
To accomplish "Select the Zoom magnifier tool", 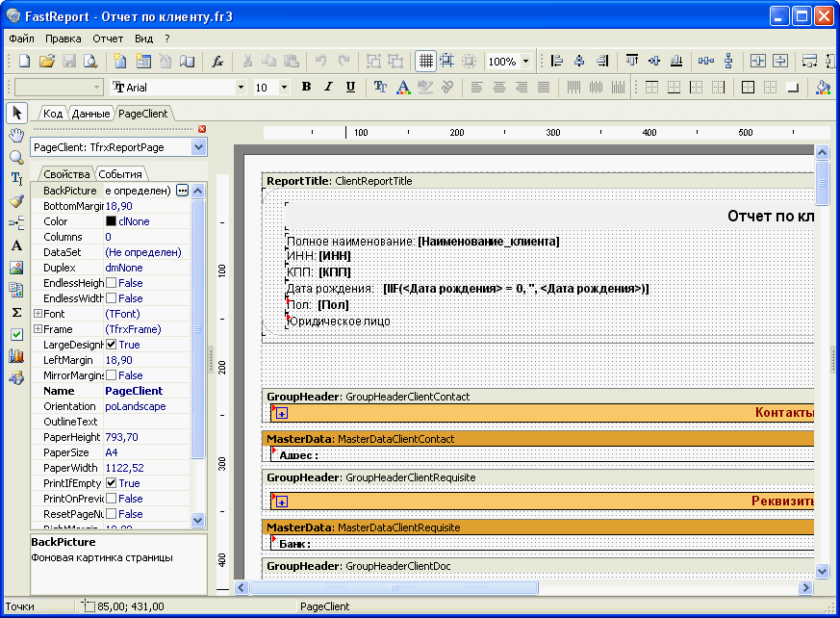I will click(x=16, y=157).
